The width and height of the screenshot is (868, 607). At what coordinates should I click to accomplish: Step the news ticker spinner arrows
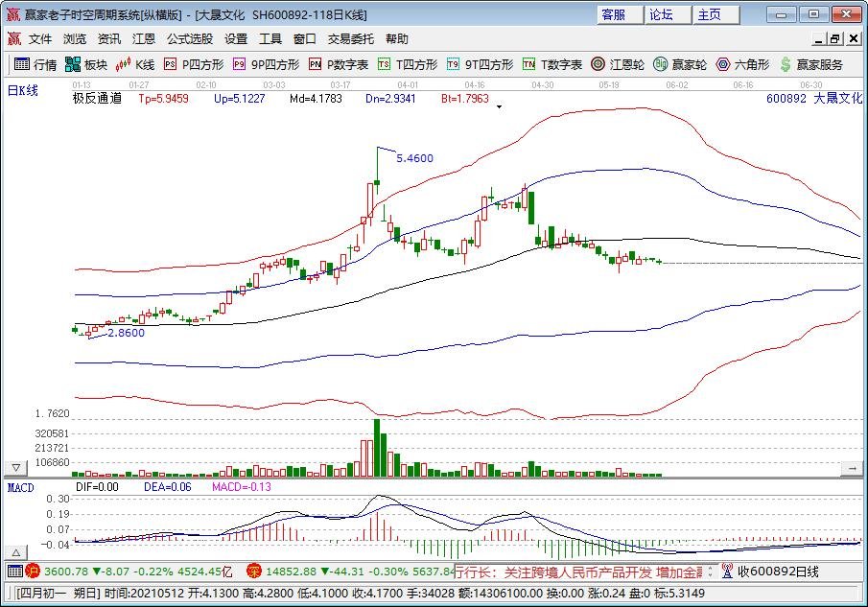point(711,571)
